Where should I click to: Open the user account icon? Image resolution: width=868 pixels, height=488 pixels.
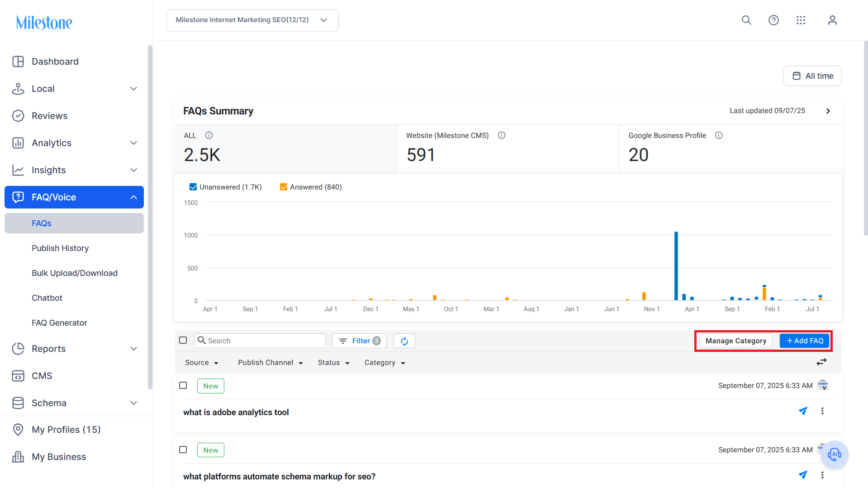click(832, 20)
